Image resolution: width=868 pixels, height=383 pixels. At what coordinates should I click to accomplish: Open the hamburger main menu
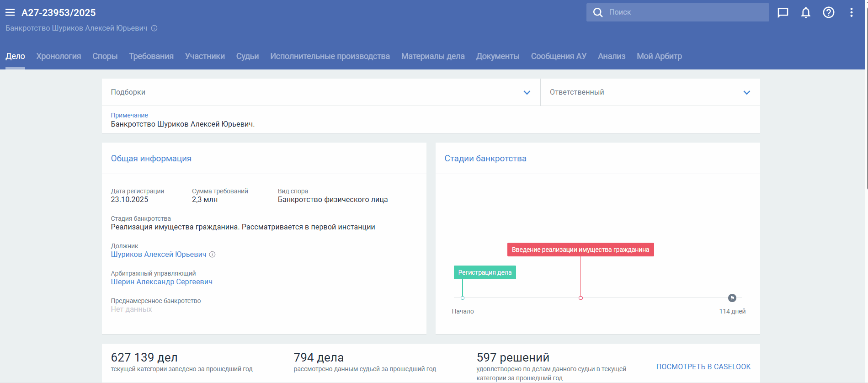click(x=10, y=13)
